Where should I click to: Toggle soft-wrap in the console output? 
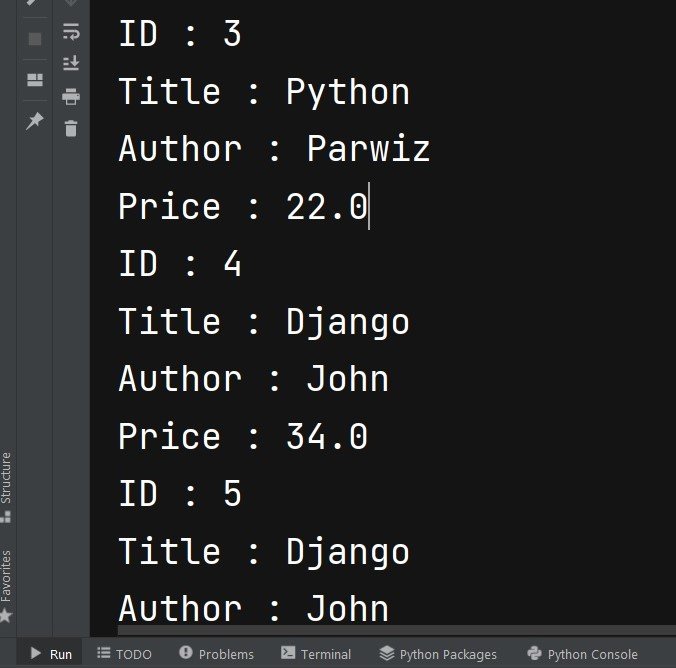[71, 31]
